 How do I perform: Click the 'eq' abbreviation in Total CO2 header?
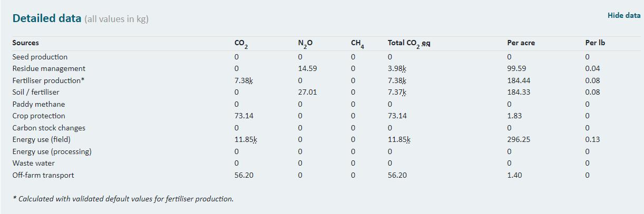[426, 43]
